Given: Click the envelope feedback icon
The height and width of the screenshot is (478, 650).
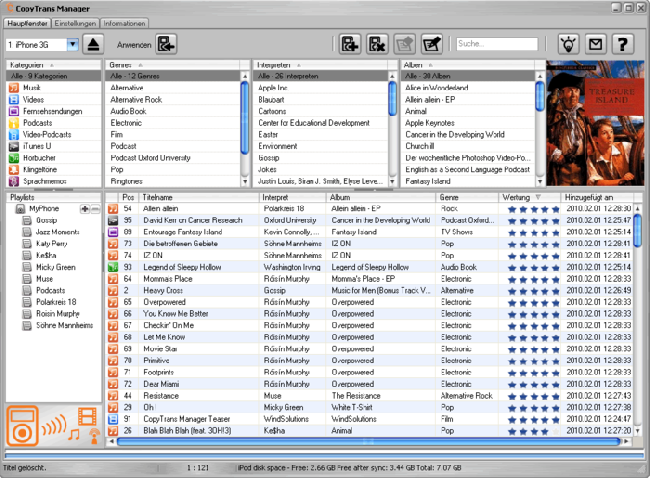Looking at the screenshot, I should pos(595,44).
